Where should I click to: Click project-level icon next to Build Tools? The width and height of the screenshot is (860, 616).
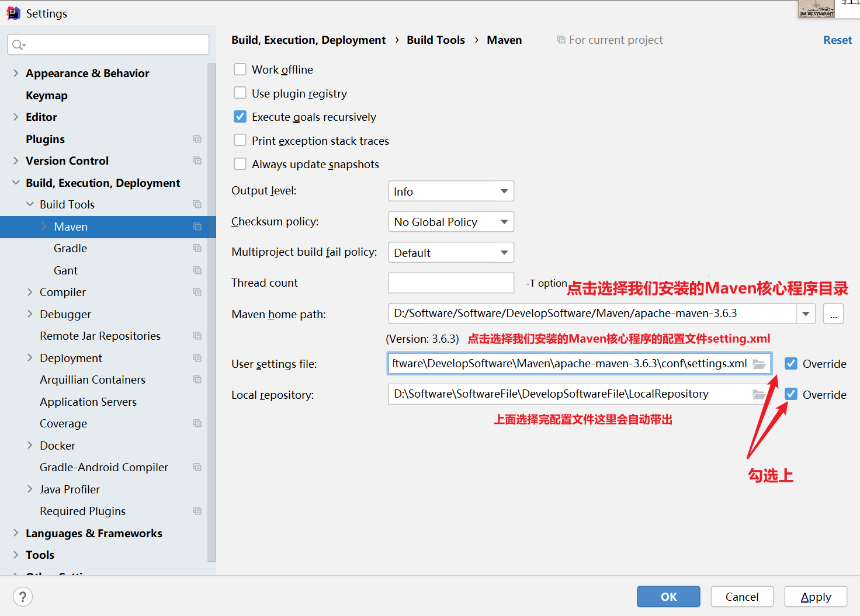coord(197,204)
